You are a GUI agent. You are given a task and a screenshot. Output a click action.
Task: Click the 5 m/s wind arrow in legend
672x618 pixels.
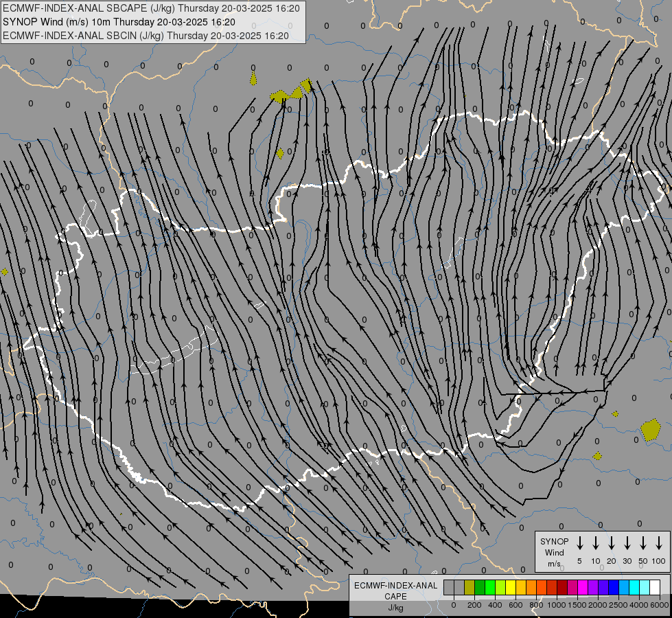[x=579, y=543]
